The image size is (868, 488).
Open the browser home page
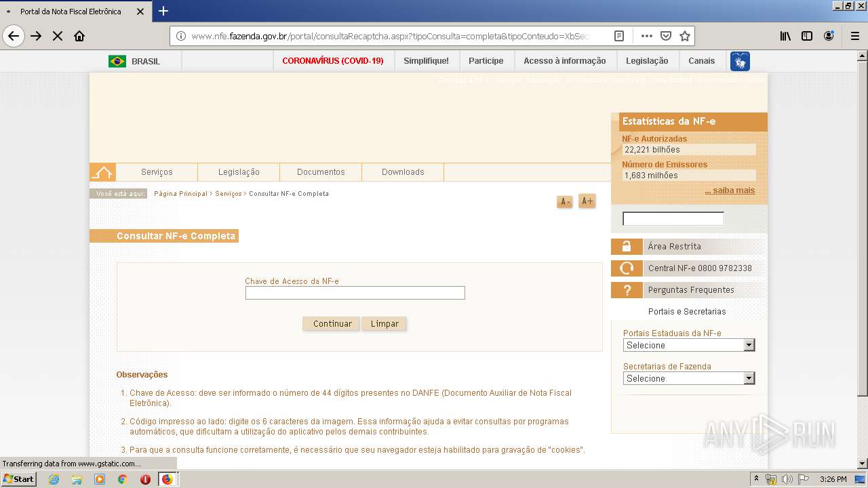click(79, 36)
